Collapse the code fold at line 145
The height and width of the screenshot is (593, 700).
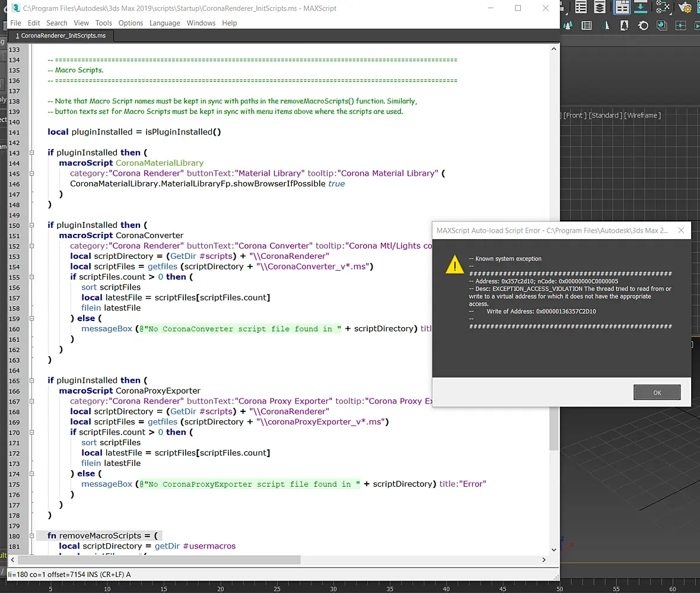pyautogui.click(x=31, y=173)
